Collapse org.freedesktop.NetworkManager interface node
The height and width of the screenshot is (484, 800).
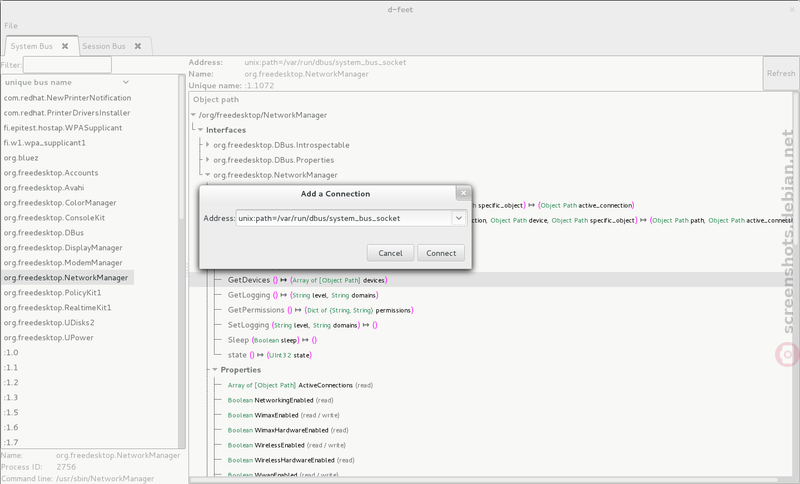(208, 174)
